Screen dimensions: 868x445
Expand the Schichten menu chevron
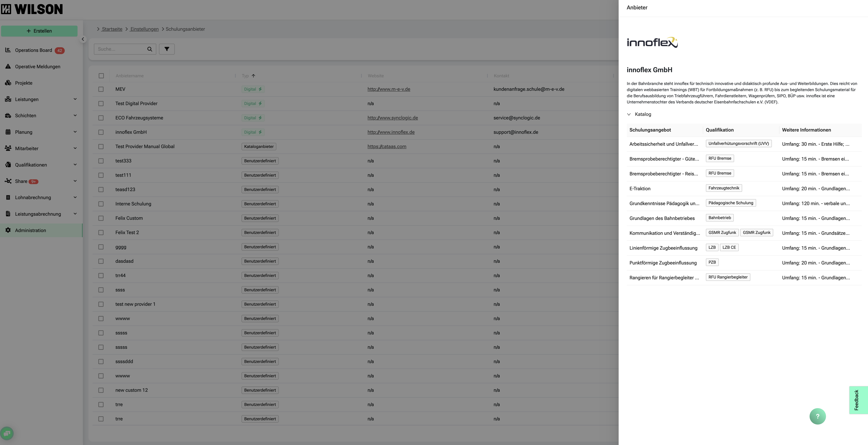75,116
